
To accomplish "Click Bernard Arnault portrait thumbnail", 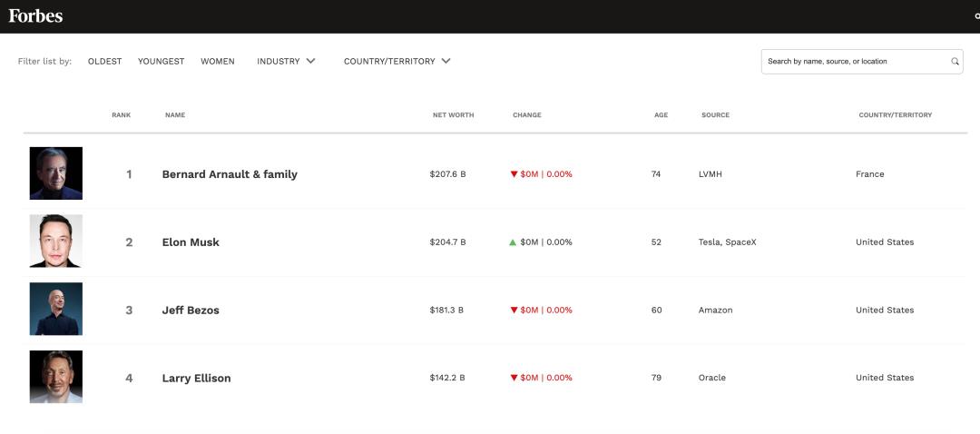I will click(55, 173).
